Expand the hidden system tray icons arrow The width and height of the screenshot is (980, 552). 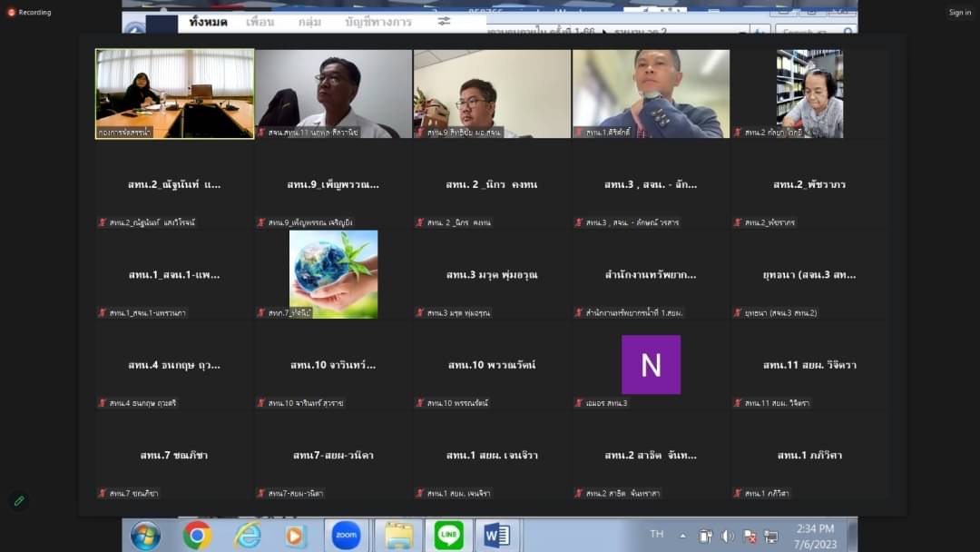click(x=682, y=536)
